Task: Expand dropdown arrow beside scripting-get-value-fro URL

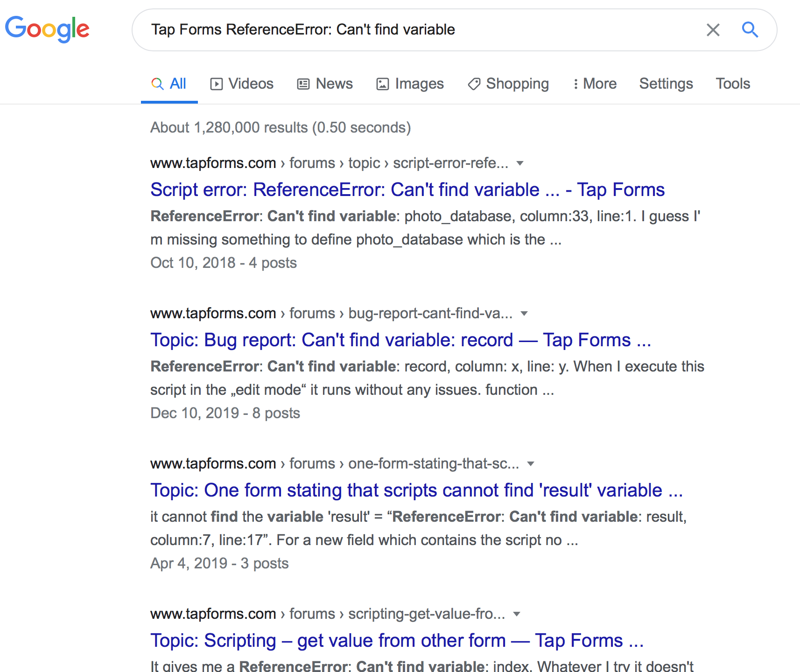Action: pyautogui.click(x=517, y=614)
